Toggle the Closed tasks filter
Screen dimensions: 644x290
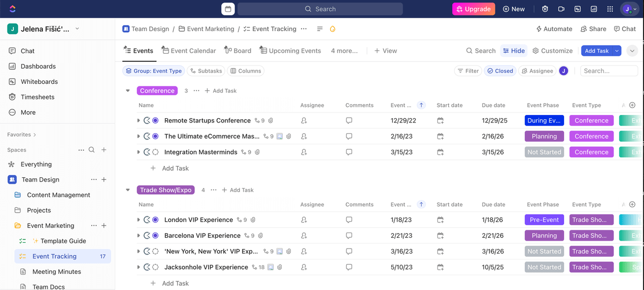[500, 71]
